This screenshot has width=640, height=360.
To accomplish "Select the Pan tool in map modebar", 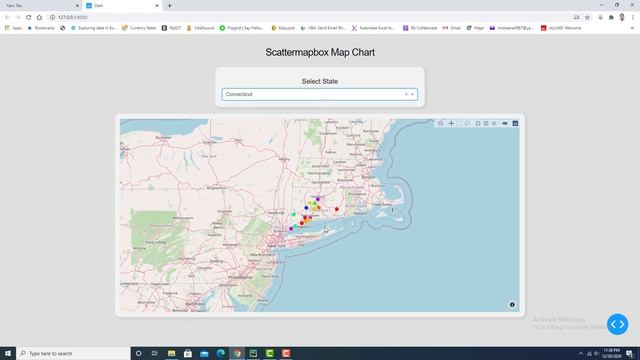I will coord(451,123).
